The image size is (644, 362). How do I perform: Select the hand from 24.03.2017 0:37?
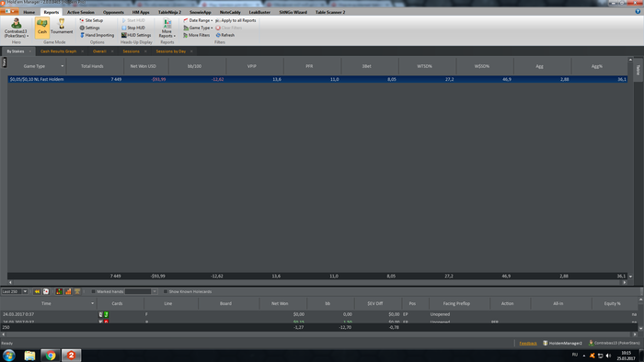point(318,314)
